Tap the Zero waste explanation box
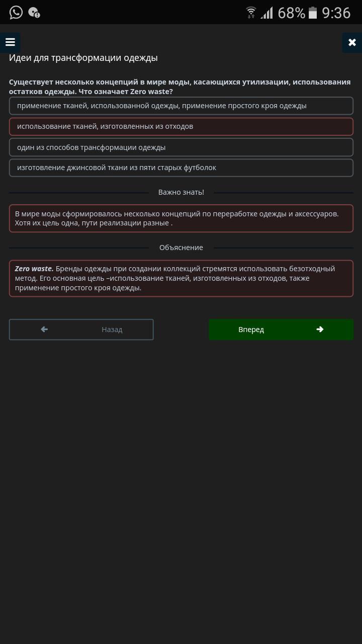The image size is (362, 644). pos(181,278)
